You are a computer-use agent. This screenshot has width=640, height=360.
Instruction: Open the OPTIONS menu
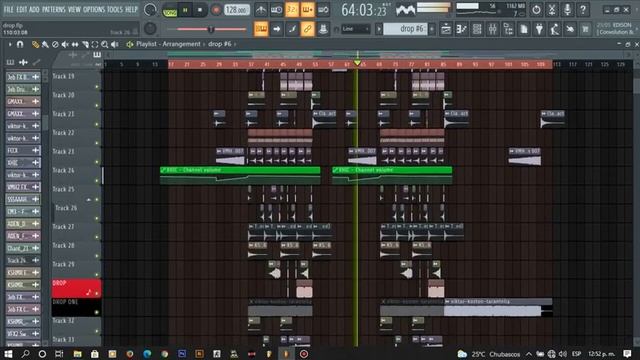pos(94,9)
